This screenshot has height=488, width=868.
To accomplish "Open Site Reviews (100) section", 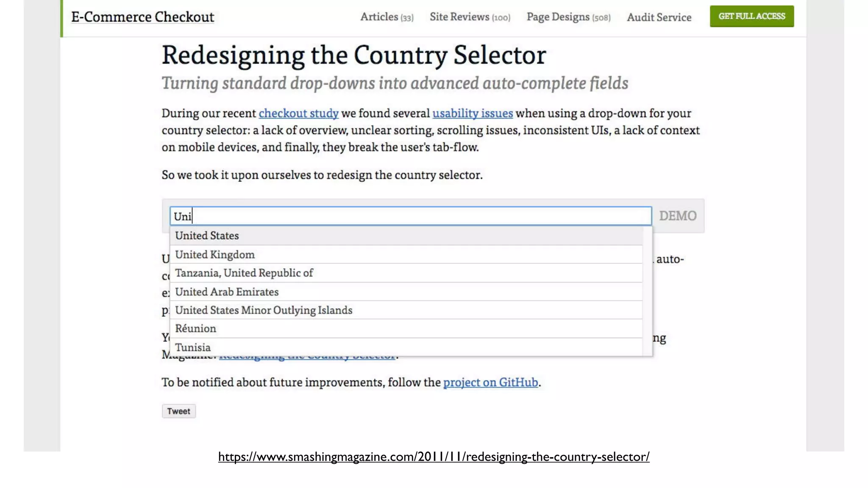I will pyautogui.click(x=470, y=17).
